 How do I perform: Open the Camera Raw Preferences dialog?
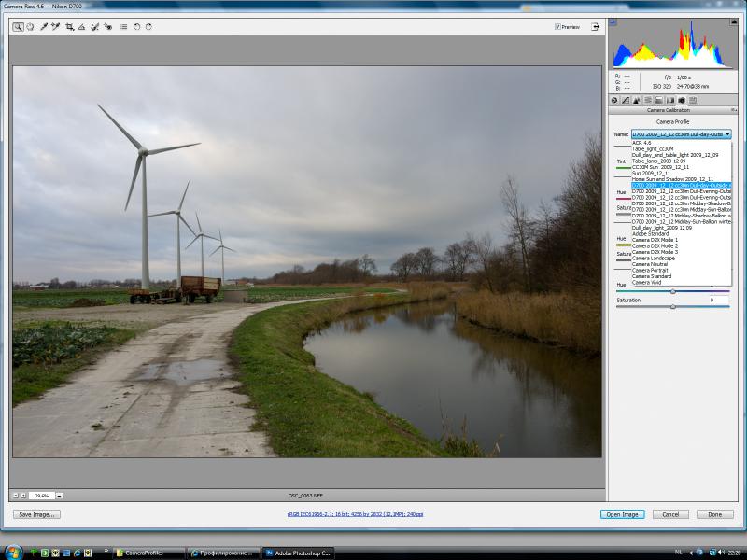123,27
